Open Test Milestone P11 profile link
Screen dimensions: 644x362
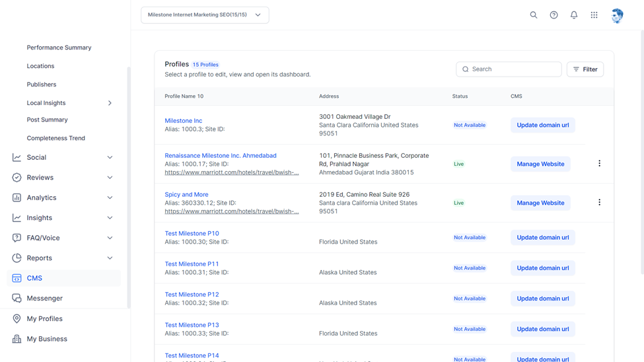(x=192, y=264)
